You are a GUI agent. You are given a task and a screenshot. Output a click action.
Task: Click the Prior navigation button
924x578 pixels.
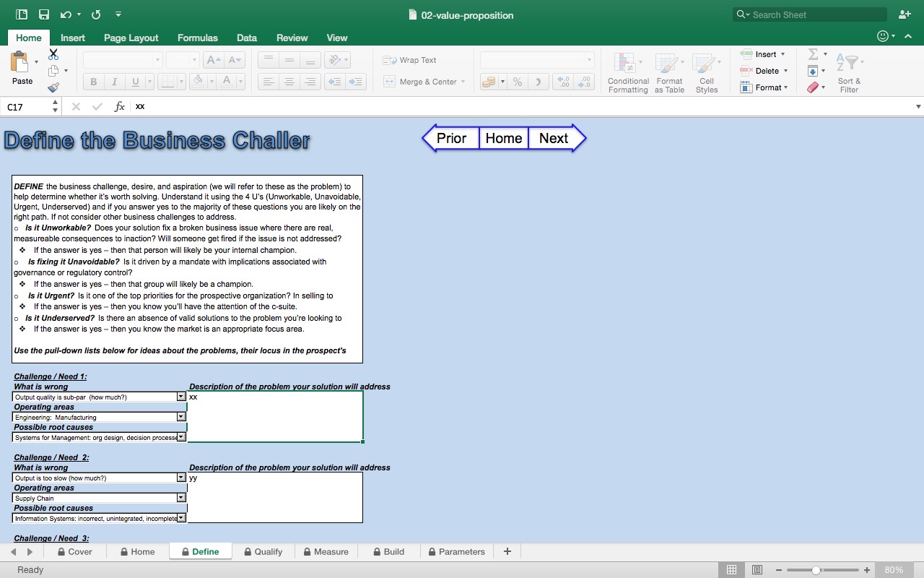pyautogui.click(x=451, y=138)
